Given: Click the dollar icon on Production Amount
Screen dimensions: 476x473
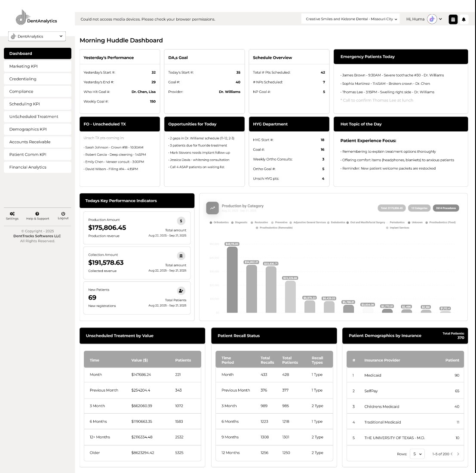Looking at the screenshot, I should coord(181,221).
